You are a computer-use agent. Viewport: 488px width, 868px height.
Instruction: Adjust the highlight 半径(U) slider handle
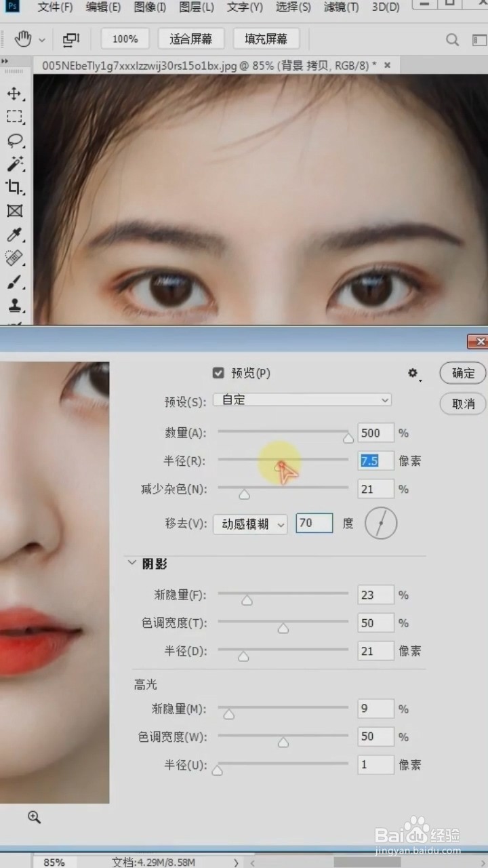(217, 770)
